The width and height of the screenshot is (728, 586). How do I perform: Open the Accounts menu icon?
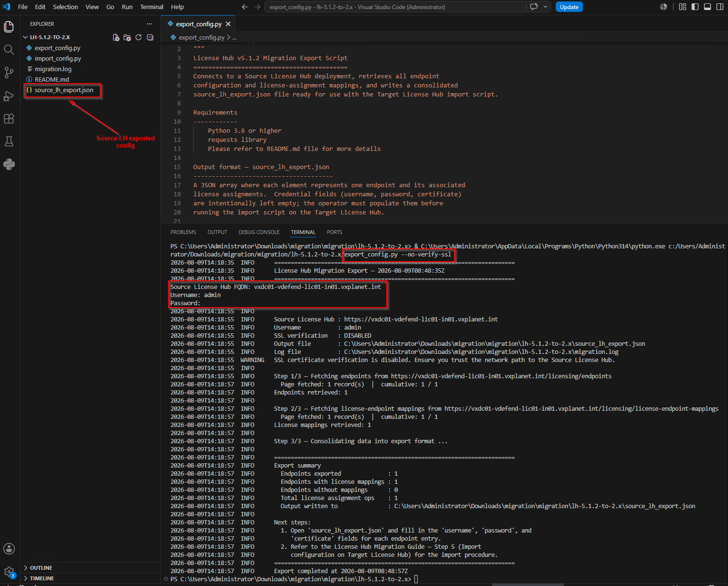[9, 549]
